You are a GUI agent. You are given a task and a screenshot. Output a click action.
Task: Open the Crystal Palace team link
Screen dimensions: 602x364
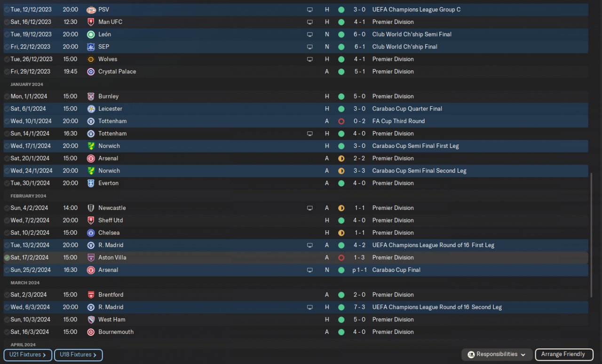pyautogui.click(x=117, y=71)
